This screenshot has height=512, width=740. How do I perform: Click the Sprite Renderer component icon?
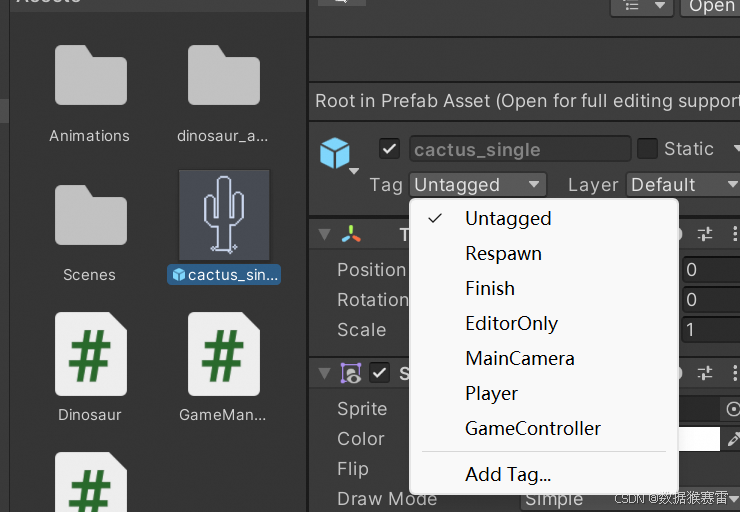click(351, 373)
